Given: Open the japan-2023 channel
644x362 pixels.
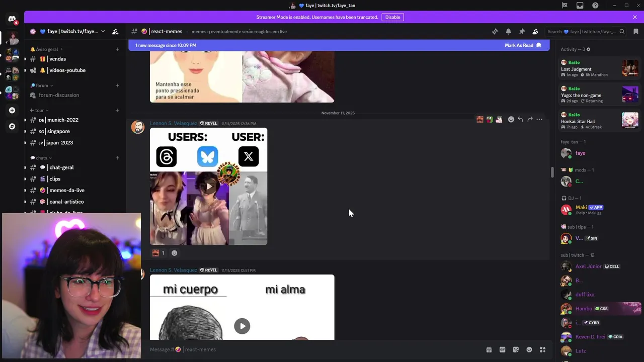Looking at the screenshot, I should tap(74, 143).
